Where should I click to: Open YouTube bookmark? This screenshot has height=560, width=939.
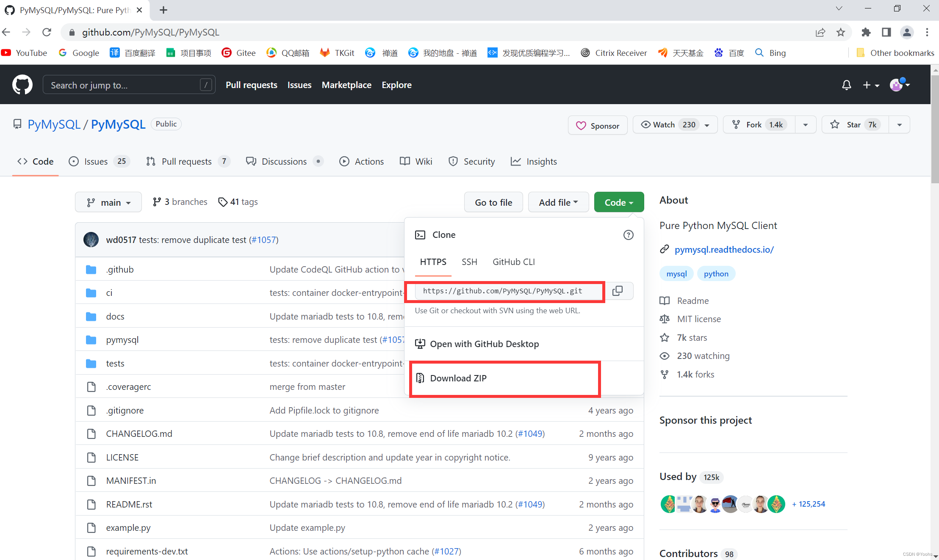tap(24, 53)
